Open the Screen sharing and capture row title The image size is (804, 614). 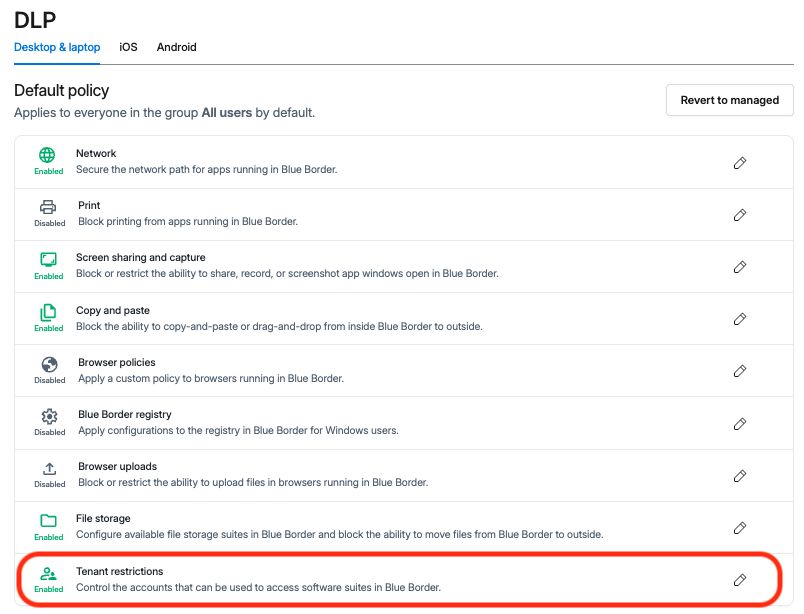click(140, 258)
